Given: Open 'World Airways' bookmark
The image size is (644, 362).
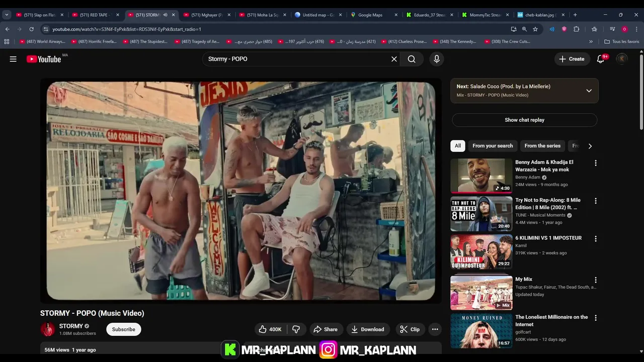Looking at the screenshot, I should coord(42,42).
